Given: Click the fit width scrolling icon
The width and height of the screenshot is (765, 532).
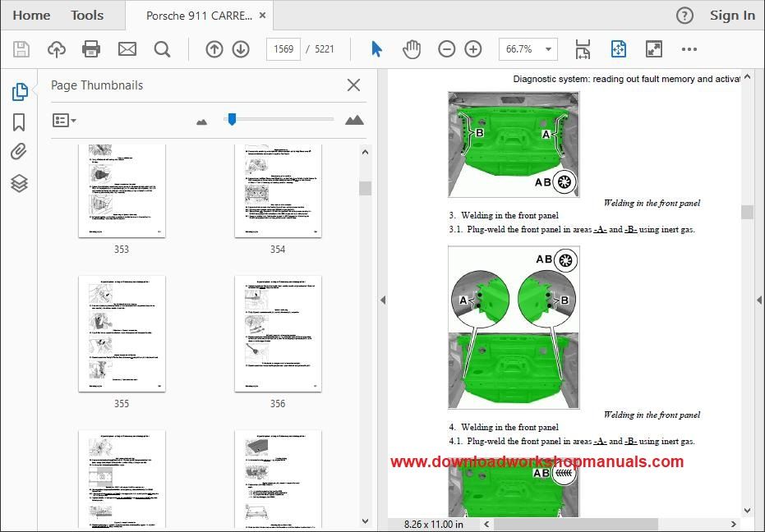Looking at the screenshot, I should [x=583, y=49].
